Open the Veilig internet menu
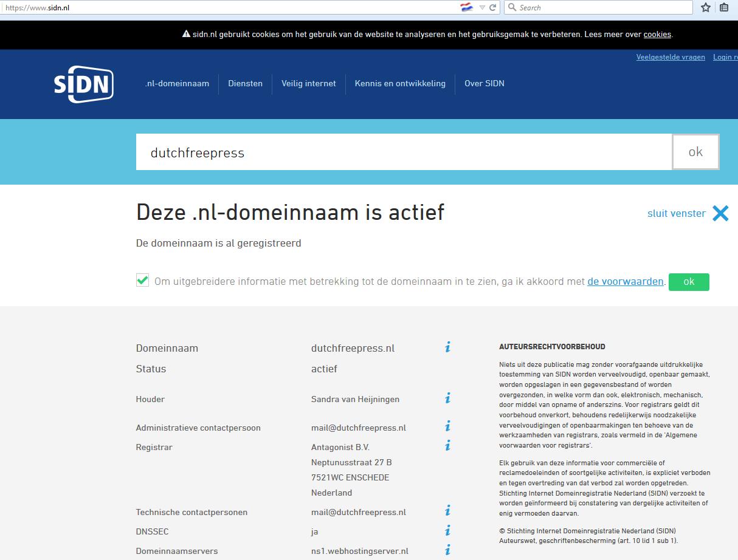Viewport: 738px width, 560px height. [x=308, y=84]
